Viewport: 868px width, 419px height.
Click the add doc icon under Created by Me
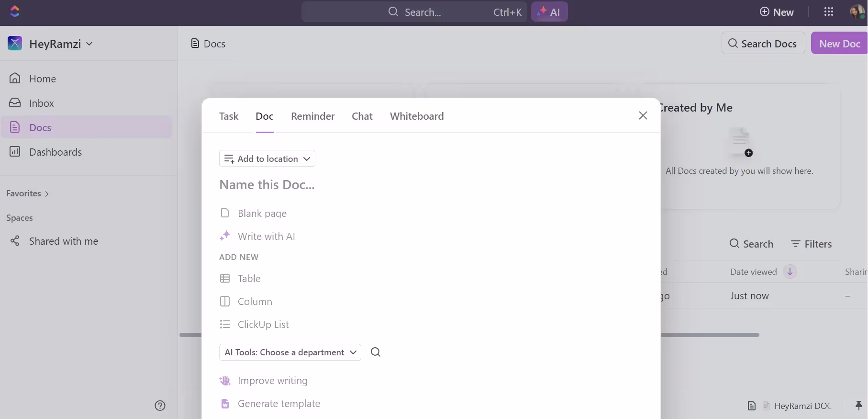740,142
